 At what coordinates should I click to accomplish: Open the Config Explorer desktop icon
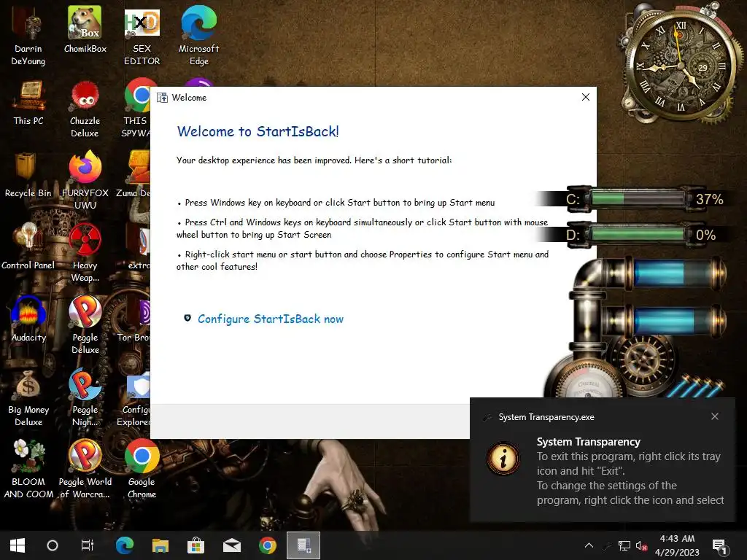point(134,397)
